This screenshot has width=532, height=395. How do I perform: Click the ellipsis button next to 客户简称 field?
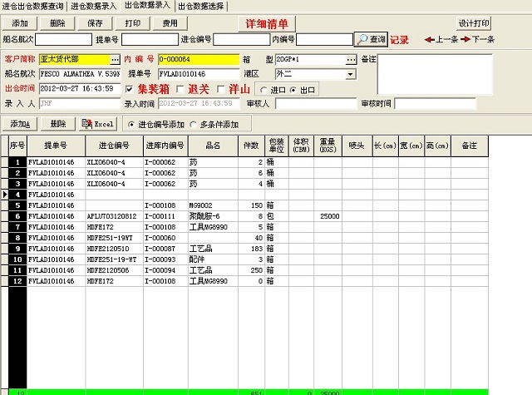coord(115,60)
